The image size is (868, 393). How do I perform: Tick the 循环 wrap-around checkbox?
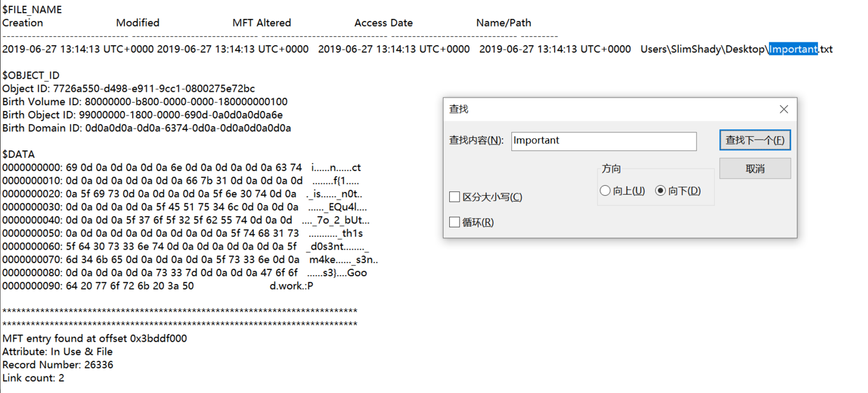454,222
